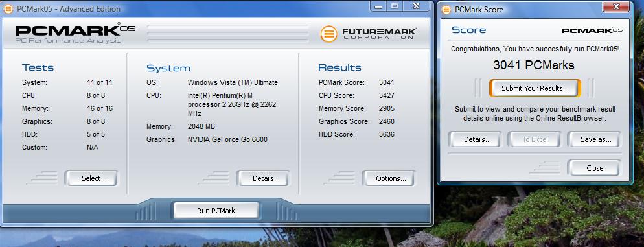Click the 3041 PCMarks score text
The image size is (644, 247).
[x=533, y=65]
